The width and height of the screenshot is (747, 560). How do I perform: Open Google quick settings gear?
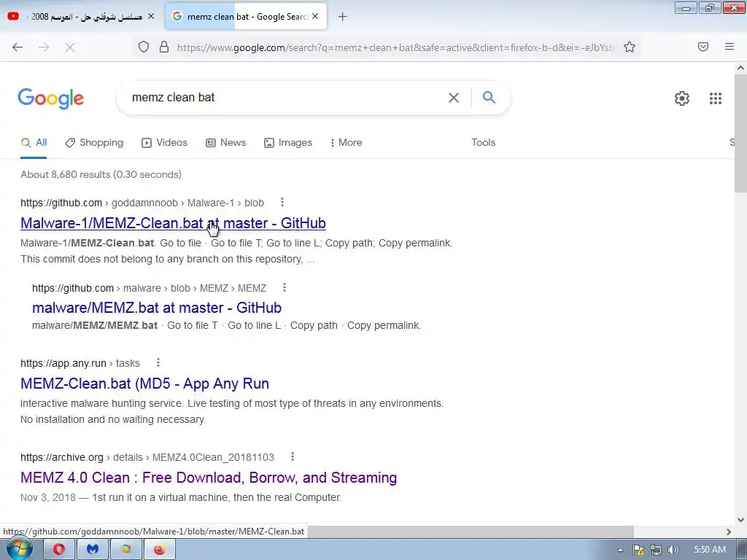click(x=682, y=98)
